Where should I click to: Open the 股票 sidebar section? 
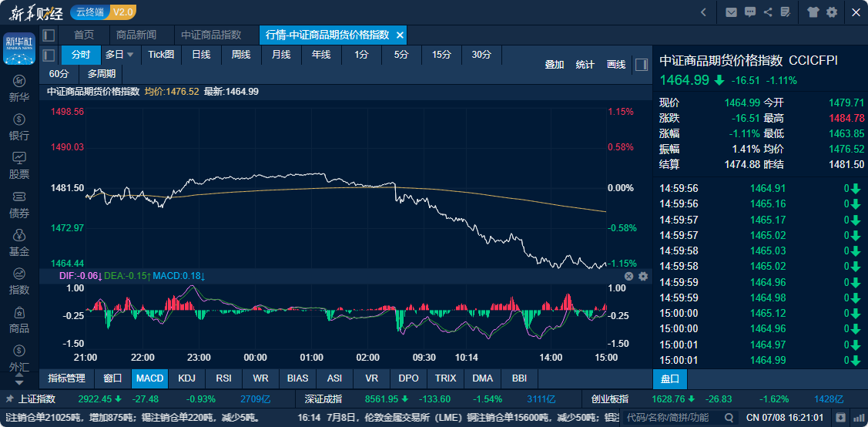point(19,166)
